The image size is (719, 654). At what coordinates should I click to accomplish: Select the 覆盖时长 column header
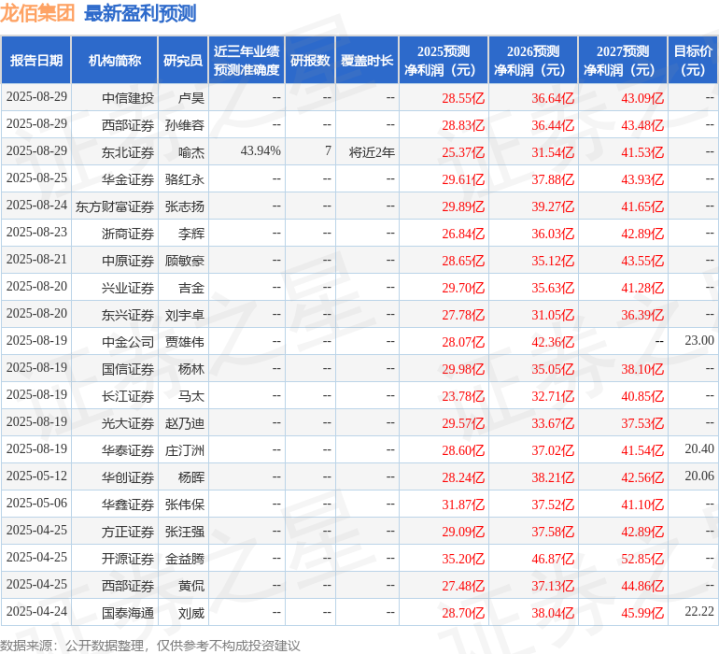click(x=367, y=60)
